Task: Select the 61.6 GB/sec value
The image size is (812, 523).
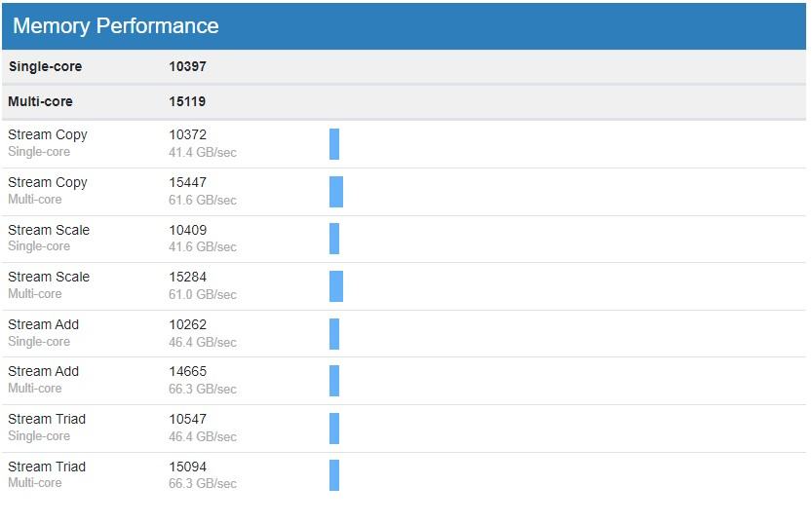Action: coord(203,201)
